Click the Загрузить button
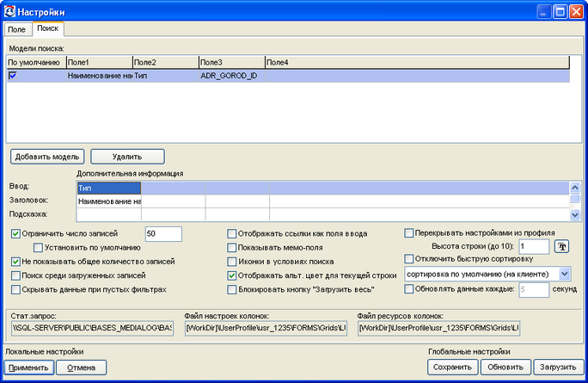The height and width of the screenshot is (383, 588). tap(559, 367)
